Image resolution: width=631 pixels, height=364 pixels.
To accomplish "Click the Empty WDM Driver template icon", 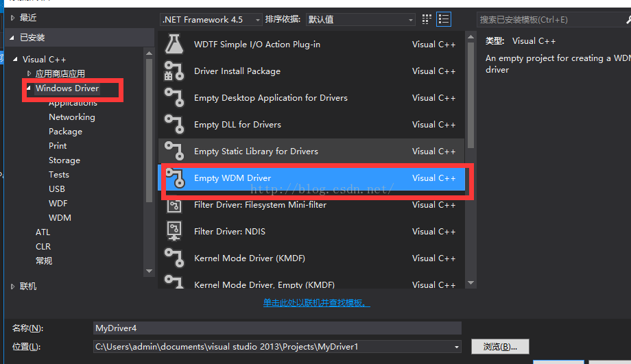I will click(x=175, y=178).
